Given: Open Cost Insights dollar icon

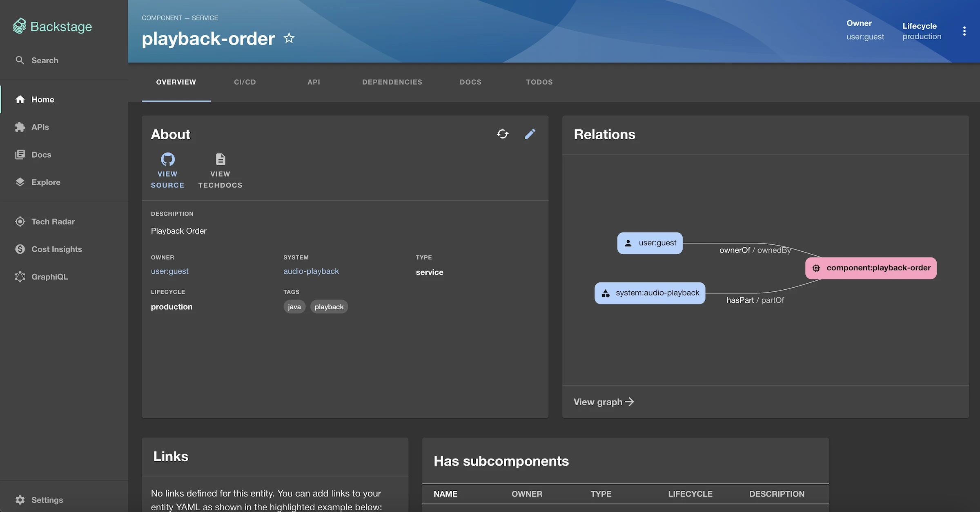Looking at the screenshot, I should [20, 249].
